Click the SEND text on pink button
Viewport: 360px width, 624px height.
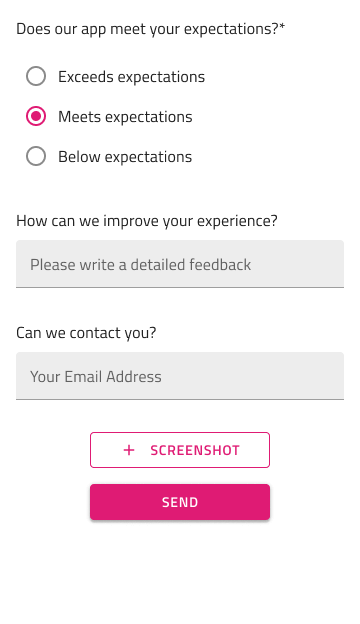[180, 502]
